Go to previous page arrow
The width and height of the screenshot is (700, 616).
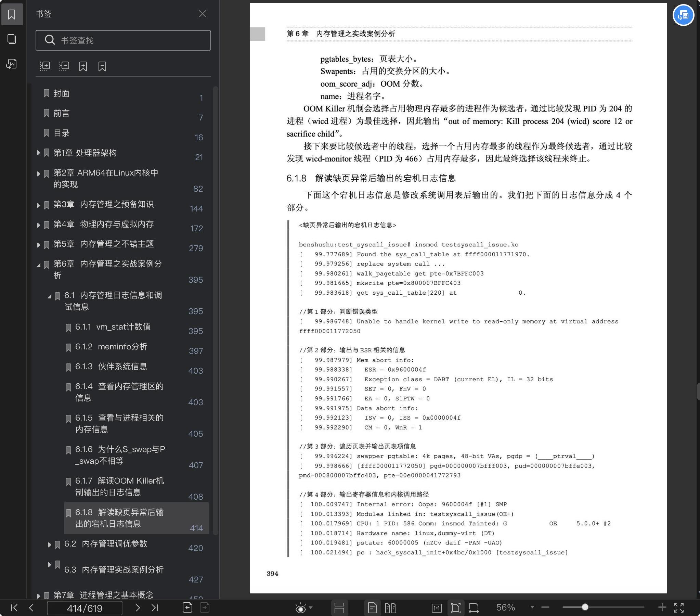coord(31,608)
